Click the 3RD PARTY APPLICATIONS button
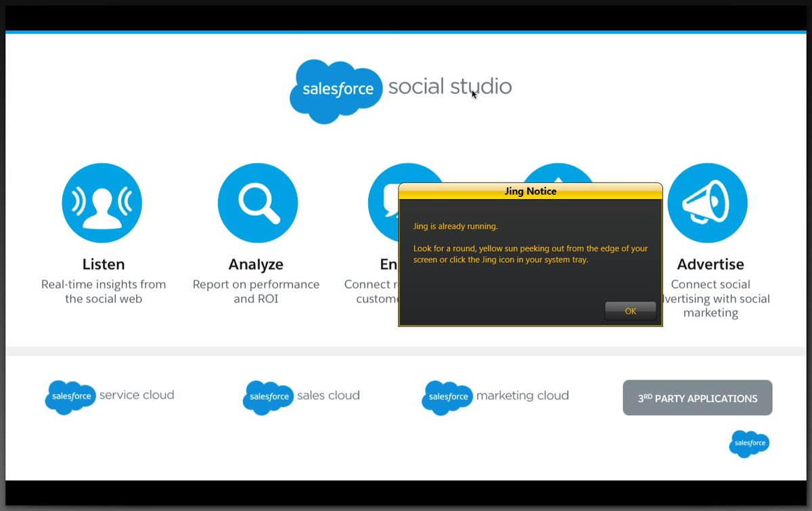The height and width of the screenshot is (511, 812). pos(698,398)
